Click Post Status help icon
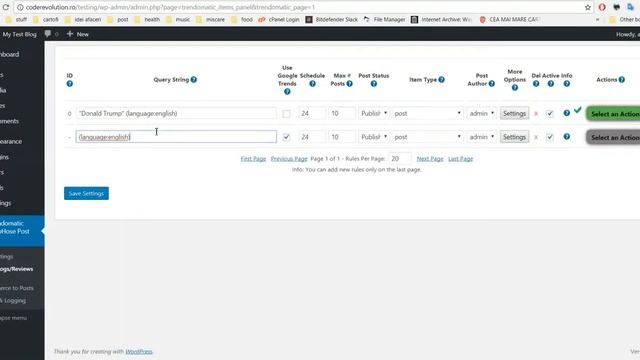The height and width of the screenshot is (360, 640). (373, 84)
